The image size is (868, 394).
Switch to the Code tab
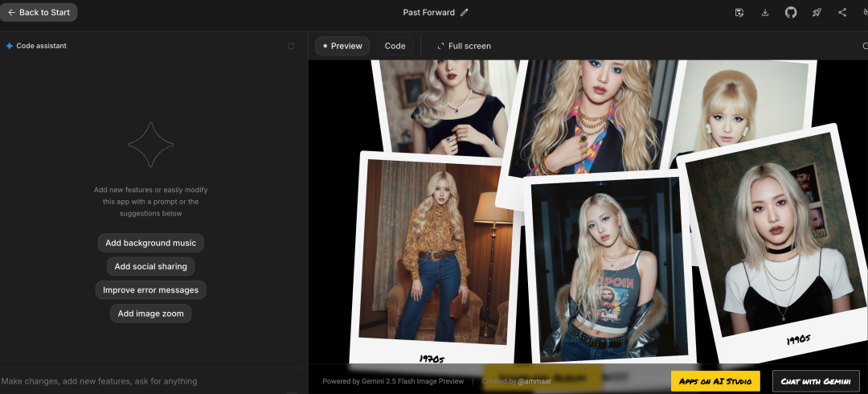[395, 46]
